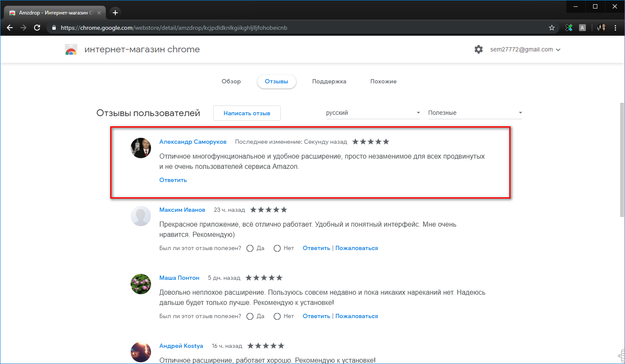Open Максим Иванов's default avatar
Viewport: 625px width, 364px height.
pos(141,216)
